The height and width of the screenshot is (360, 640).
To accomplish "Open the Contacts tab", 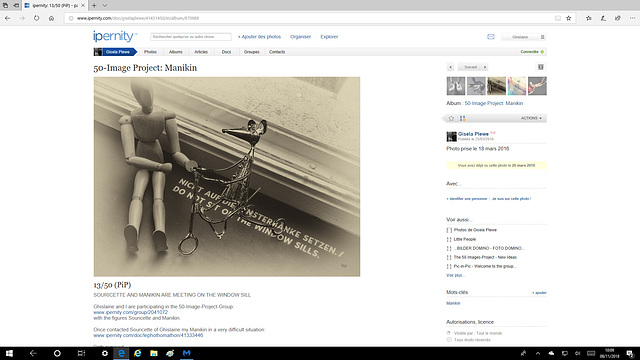I will (277, 52).
